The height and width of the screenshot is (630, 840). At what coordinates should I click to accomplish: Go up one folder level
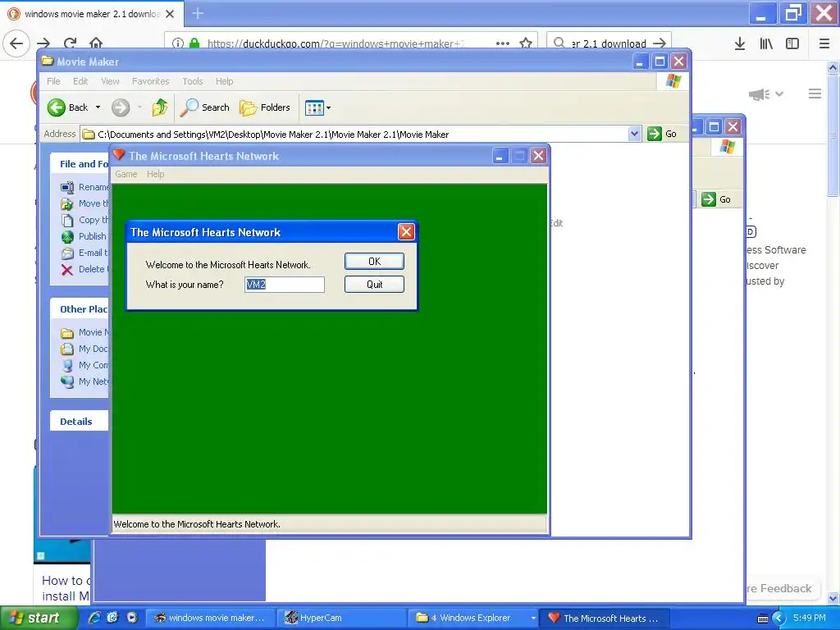point(160,107)
